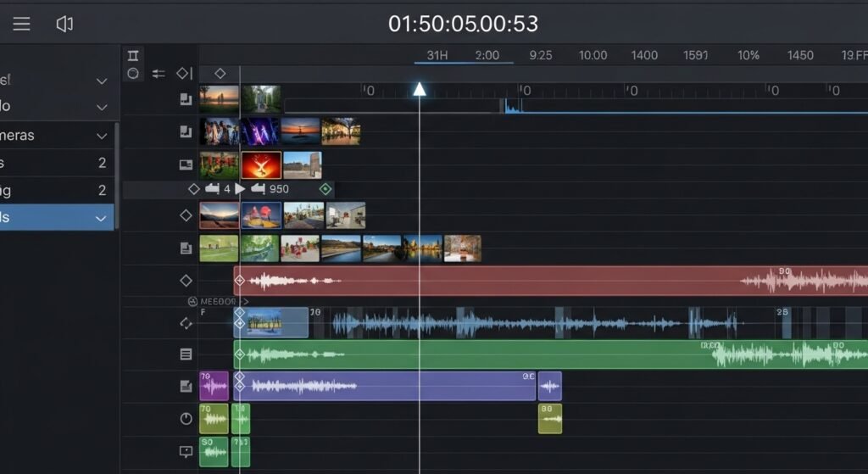
Task: Select the green audio clip labeled S0
Action: pos(214,452)
